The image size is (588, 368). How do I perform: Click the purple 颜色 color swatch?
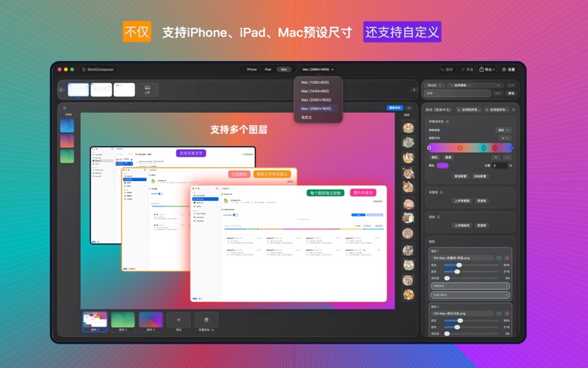(x=442, y=166)
